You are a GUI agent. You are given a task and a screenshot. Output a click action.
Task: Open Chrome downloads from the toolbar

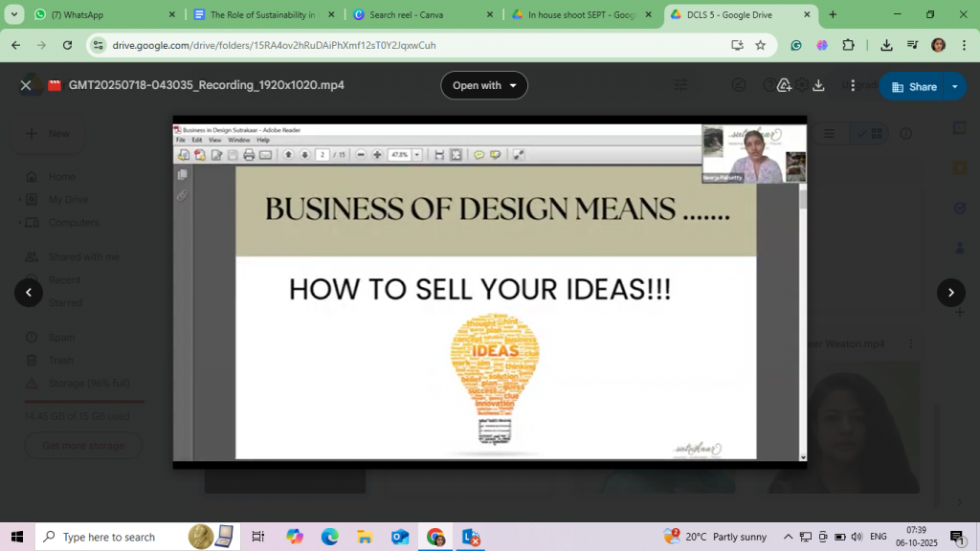click(886, 45)
